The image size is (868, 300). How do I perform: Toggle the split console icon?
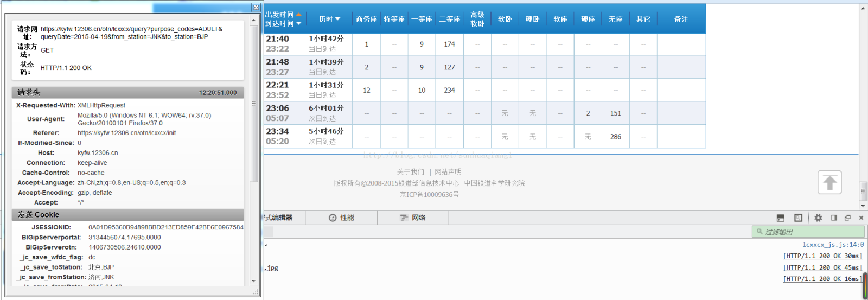pos(781,218)
